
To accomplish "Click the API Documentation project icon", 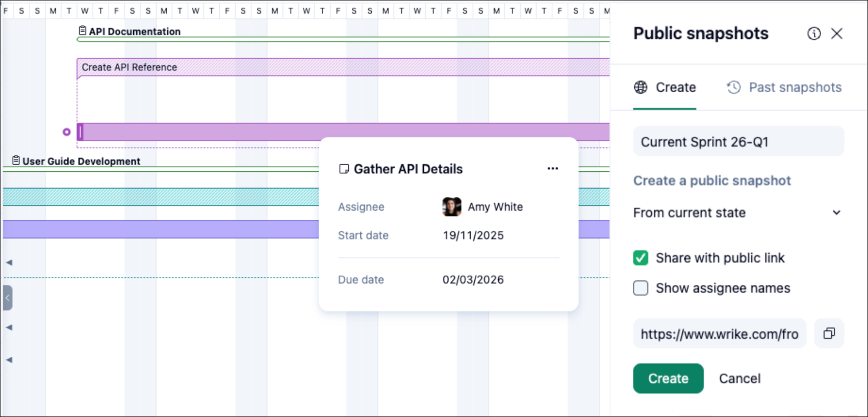I will pyautogui.click(x=82, y=31).
